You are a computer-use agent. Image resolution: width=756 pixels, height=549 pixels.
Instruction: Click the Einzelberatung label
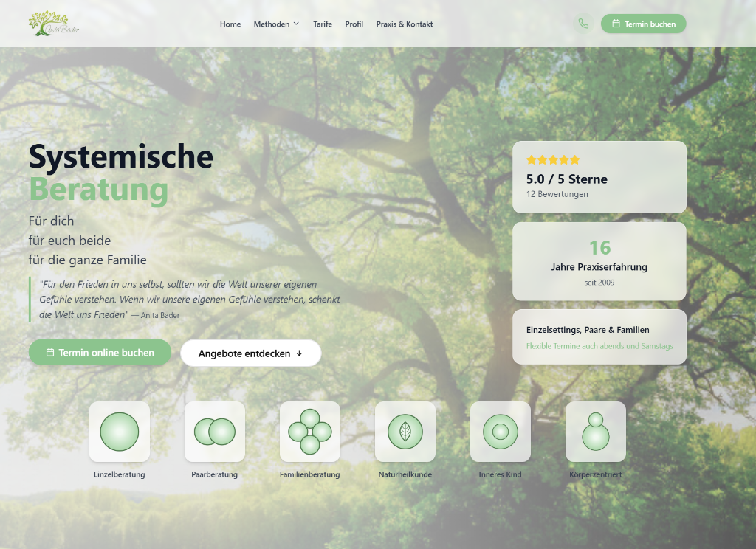(120, 474)
